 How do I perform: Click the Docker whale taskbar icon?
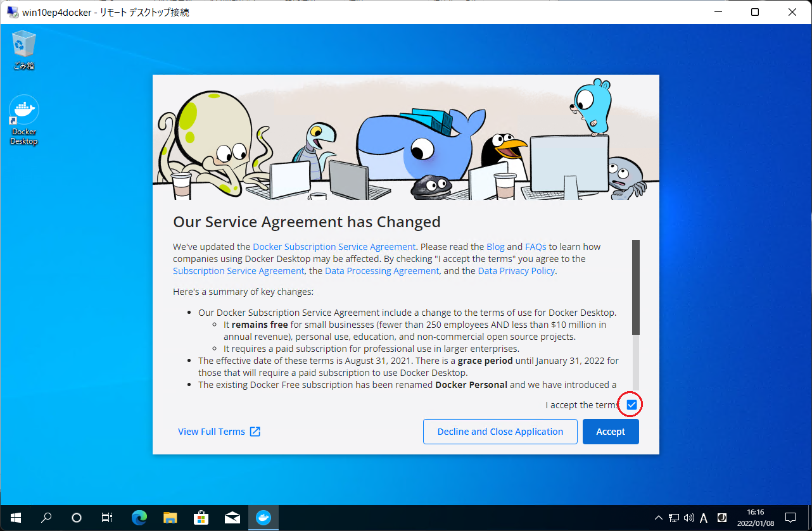point(263,518)
